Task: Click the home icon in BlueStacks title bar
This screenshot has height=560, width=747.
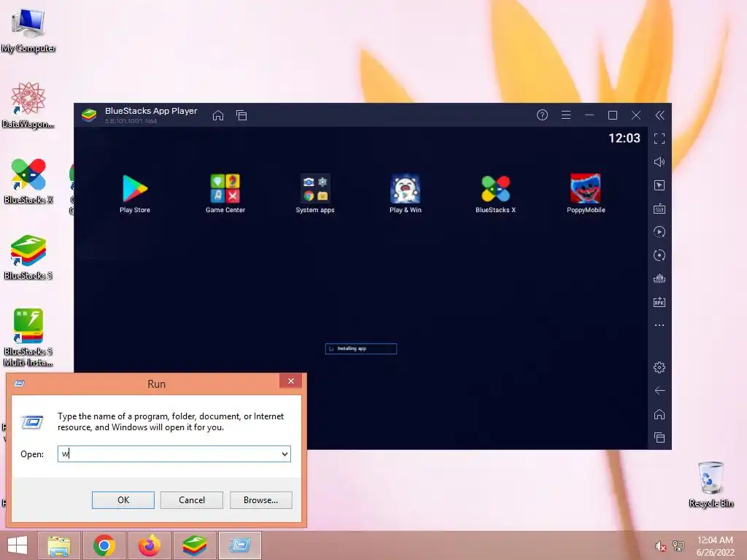Action: click(x=218, y=115)
